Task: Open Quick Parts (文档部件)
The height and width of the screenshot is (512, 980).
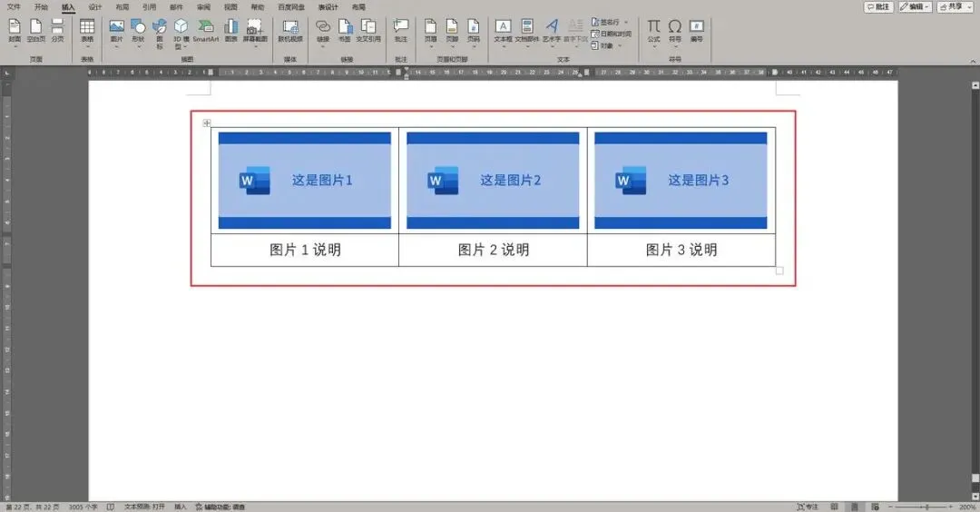Action: click(x=527, y=31)
